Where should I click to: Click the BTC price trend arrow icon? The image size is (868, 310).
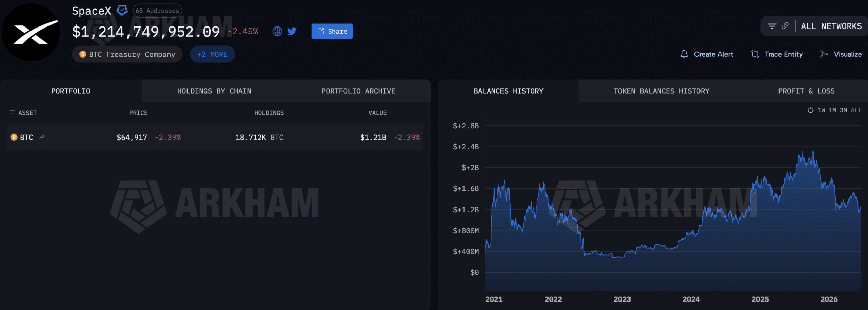point(42,137)
